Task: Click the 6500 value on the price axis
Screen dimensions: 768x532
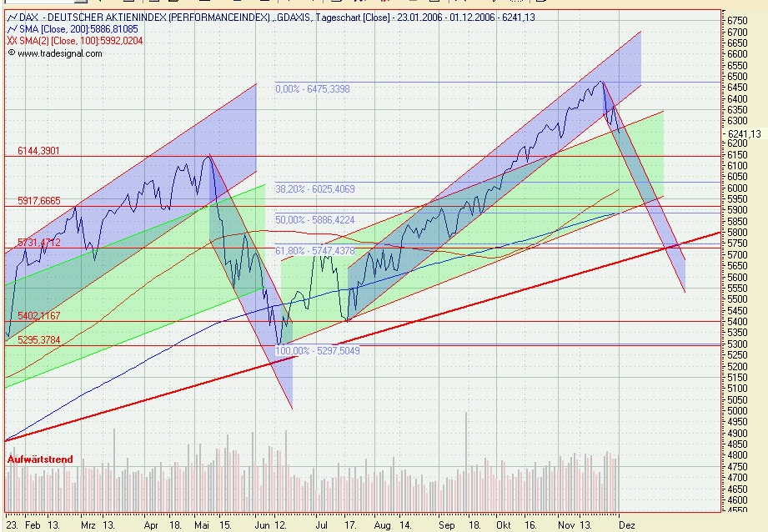Action: pyautogui.click(x=738, y=77)
